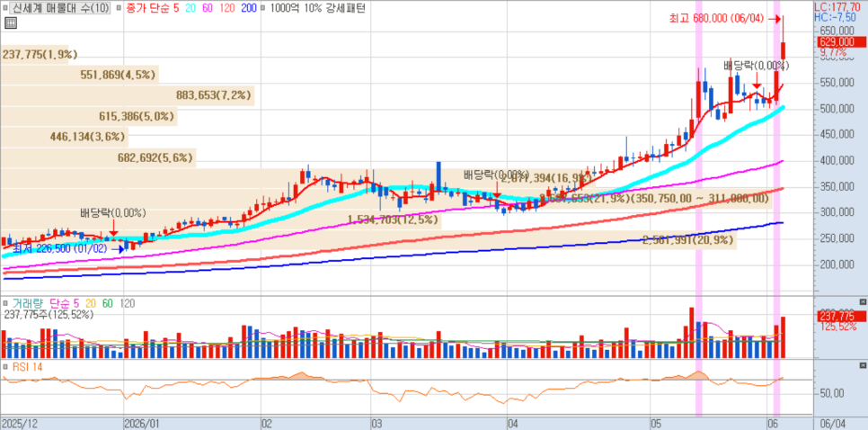Click the 05 month label on timeline

point(655,424)
